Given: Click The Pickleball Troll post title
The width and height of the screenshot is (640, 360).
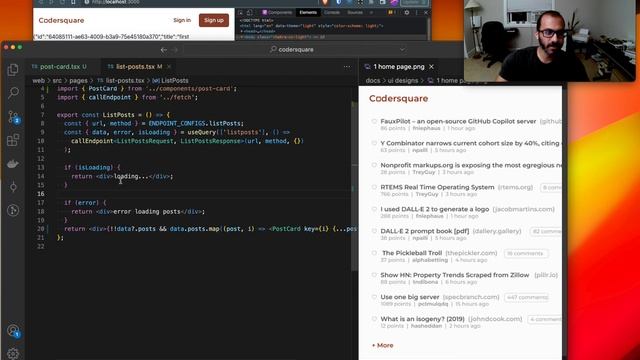Looking at the screenshot, I should click(x=412, y=253).
